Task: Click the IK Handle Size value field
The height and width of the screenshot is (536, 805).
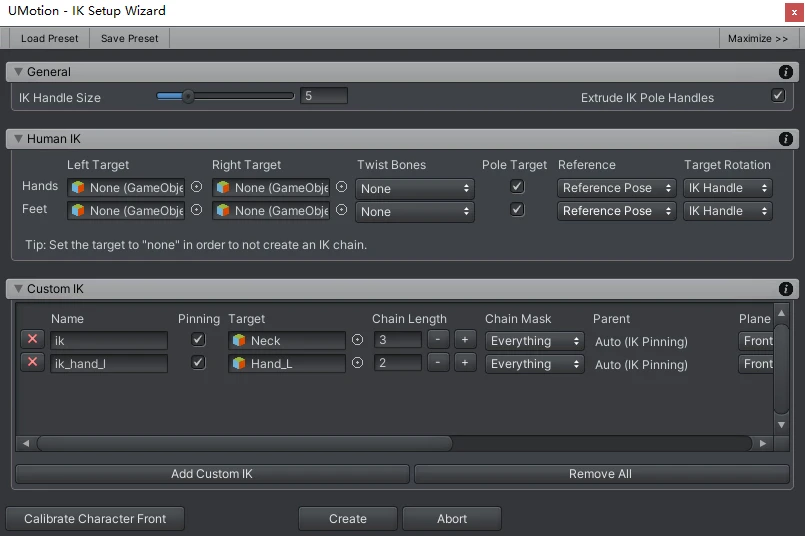Action: point(324,96)
